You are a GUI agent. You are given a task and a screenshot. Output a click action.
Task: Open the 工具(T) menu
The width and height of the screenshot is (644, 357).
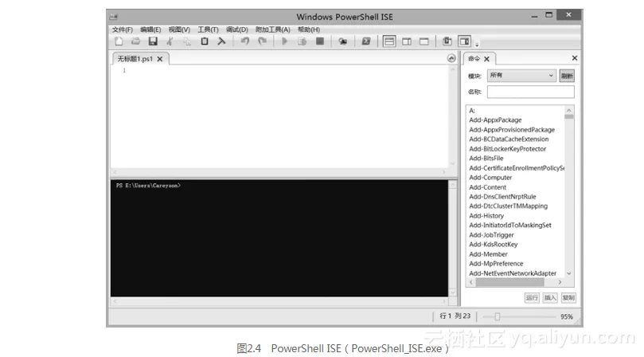208,29
